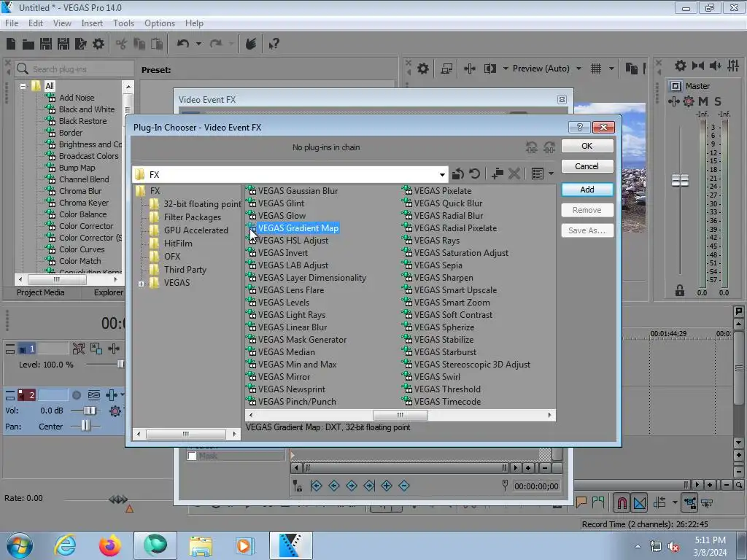Click the Undo arrow icon
The image size is (747, 560).
(183, 44)
